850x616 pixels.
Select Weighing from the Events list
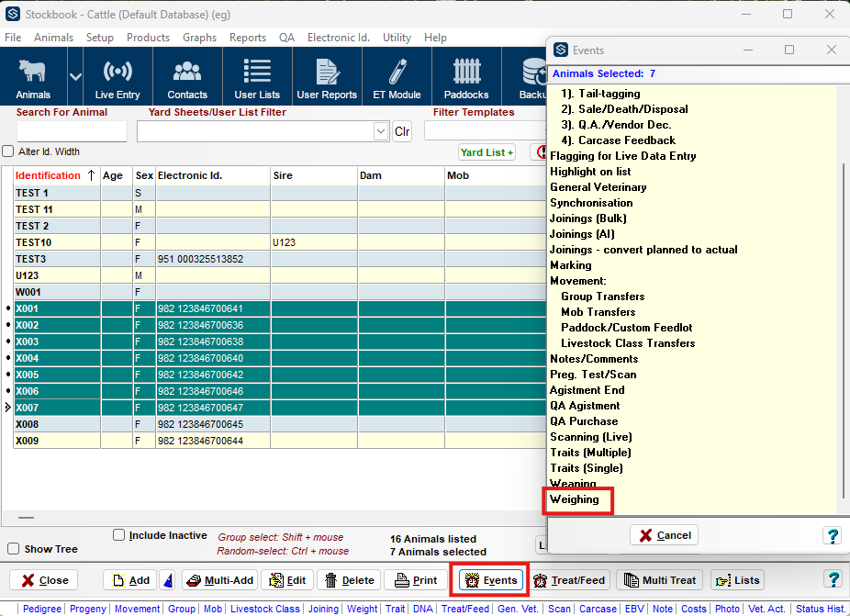click(575, 499)
